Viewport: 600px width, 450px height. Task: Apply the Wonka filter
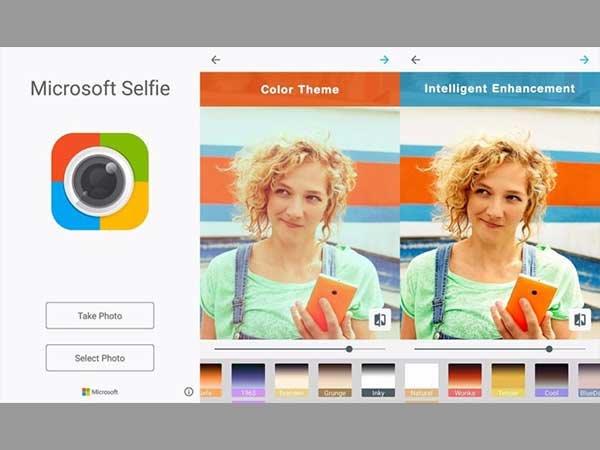[464, 380]
